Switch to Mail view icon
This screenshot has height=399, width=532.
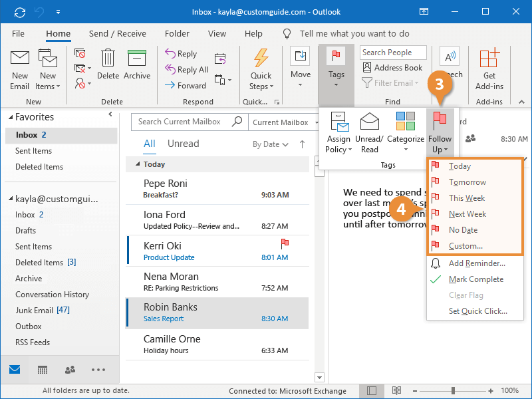pos(15,369)
